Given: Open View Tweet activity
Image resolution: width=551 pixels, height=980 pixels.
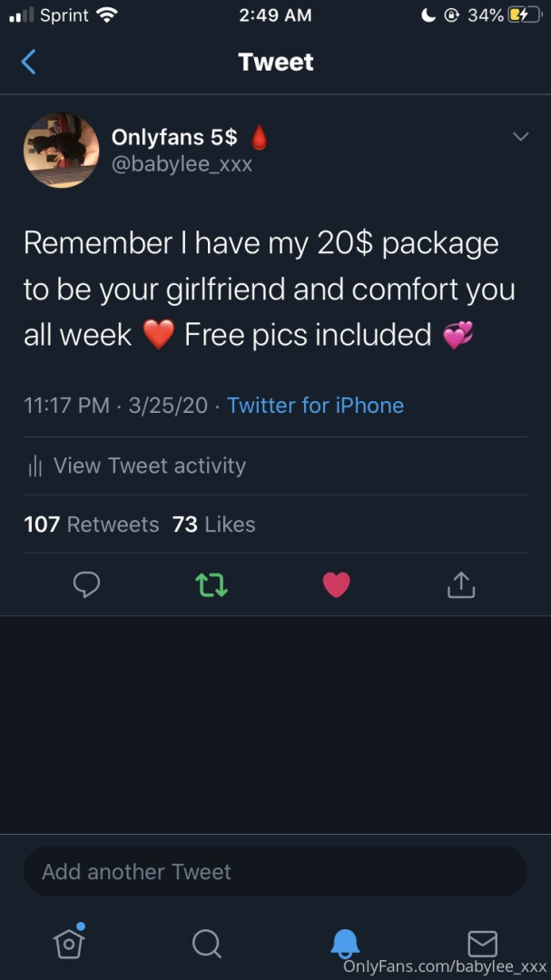Looking at the screenshot, I should (137, 465).
